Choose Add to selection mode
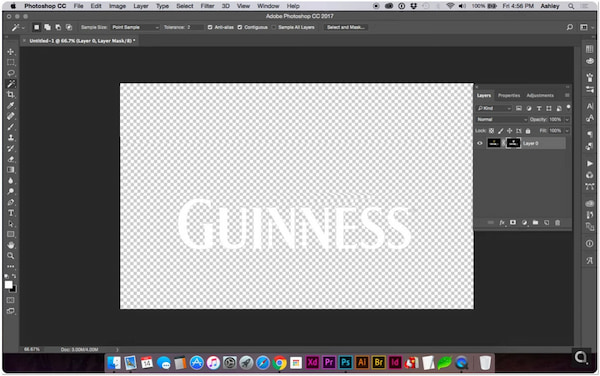600x376 pixels. (47, 27)
